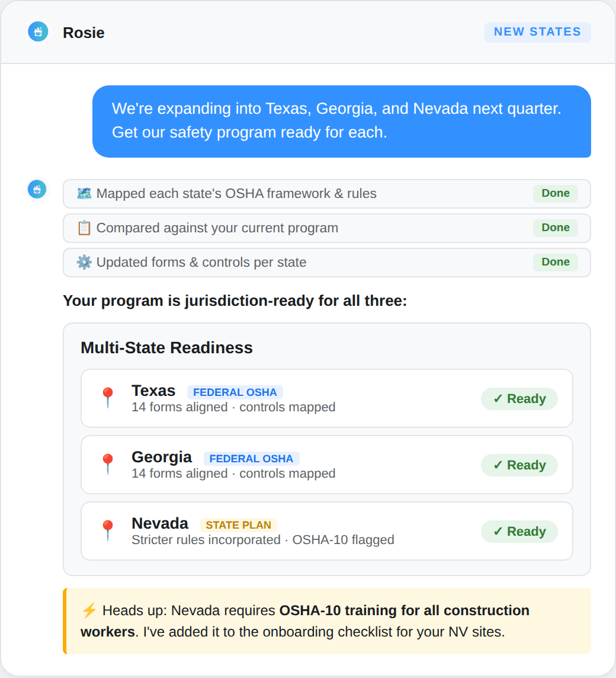
Task: Click the gear icon on the Updated forms step
Action: coord(84,262)
